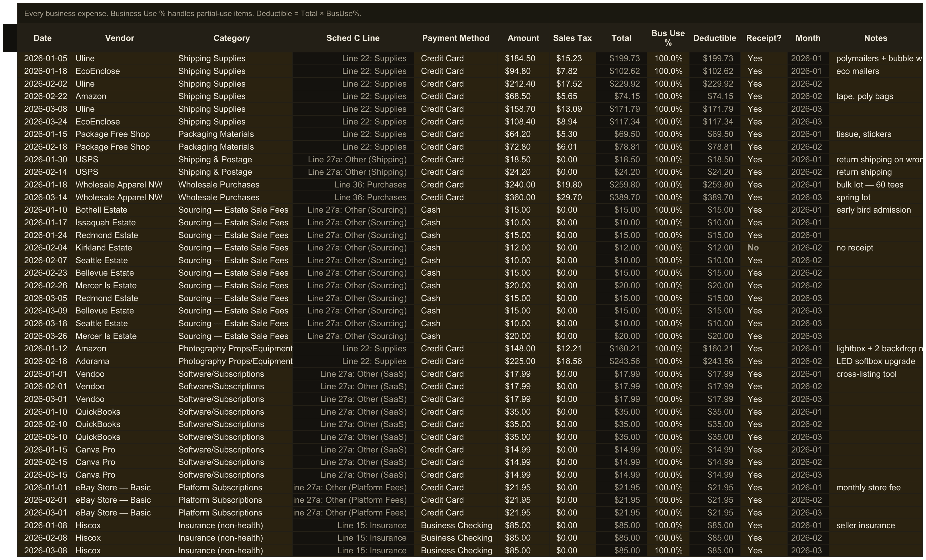Select the Total column header
The image size is (926, 560).
621,38
